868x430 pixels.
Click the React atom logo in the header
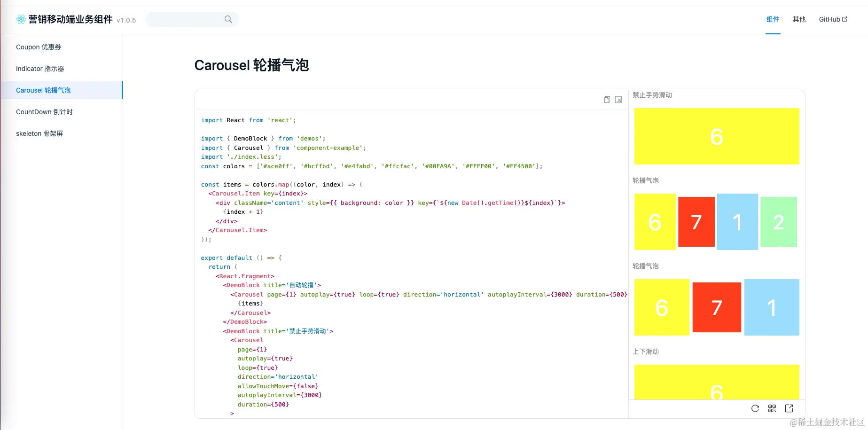coord(21,19)
